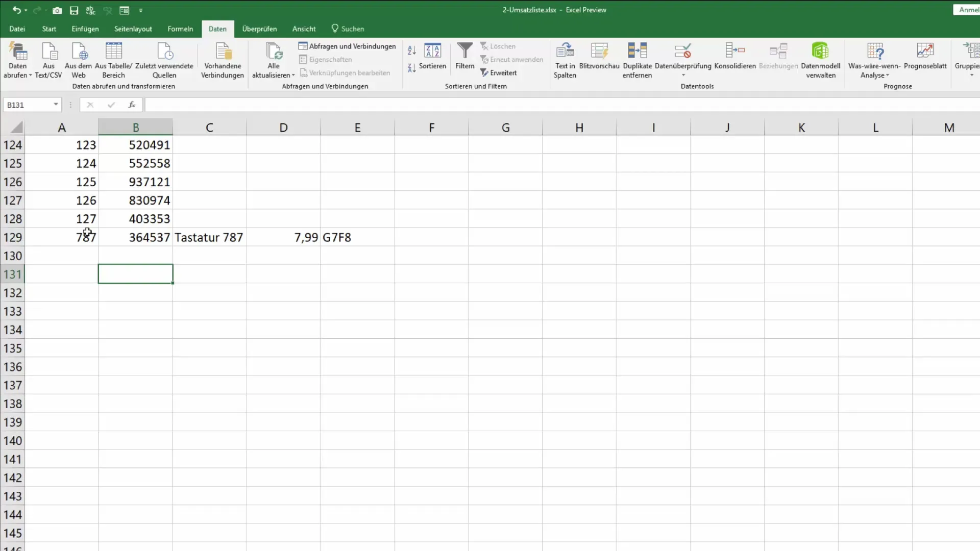This screenshot has height=551, width=980.
Task: Click the Select All corner triangle
Action: coord(16,127)
